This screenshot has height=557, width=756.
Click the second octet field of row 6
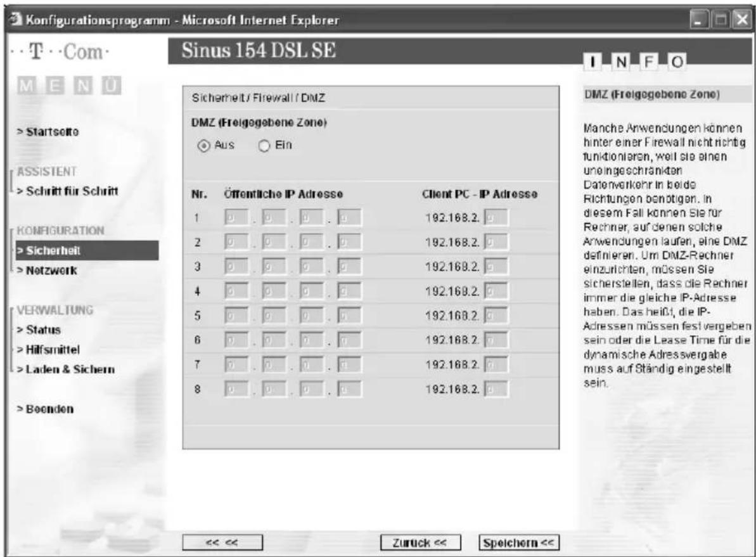(274, 340)
